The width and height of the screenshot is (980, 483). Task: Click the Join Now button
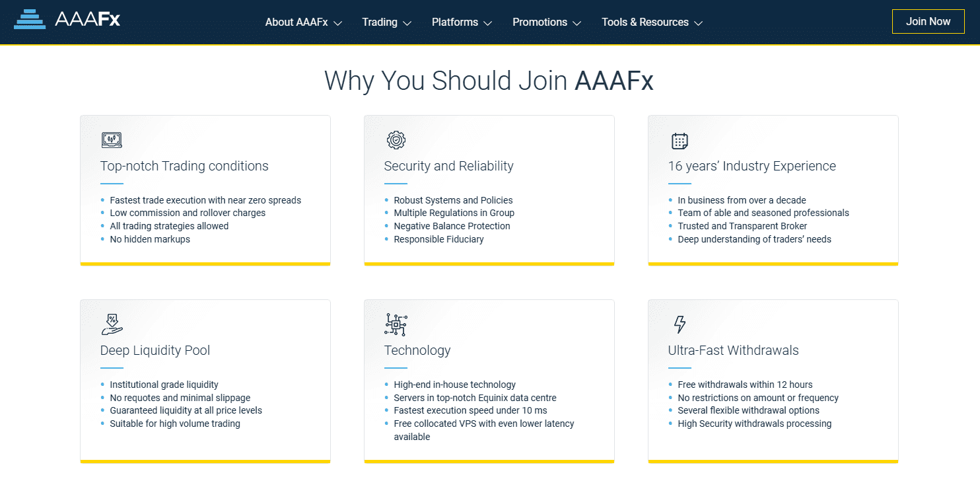pyautogui.click(x=928, y=21)
